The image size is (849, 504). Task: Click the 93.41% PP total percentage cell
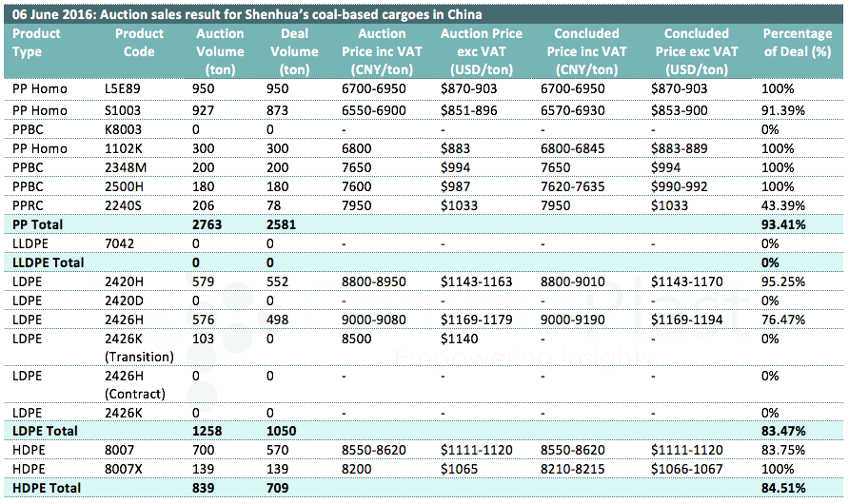pyautogui.click(x=785, y=224)
